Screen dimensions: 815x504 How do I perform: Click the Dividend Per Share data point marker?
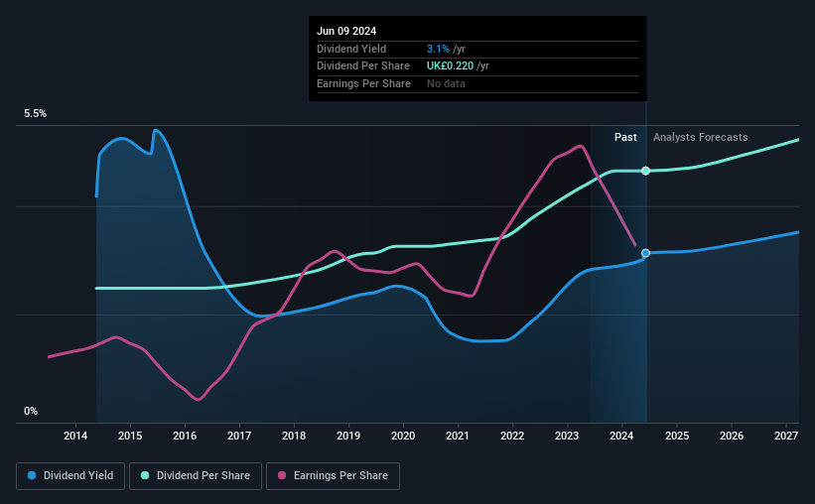point(645,171)
